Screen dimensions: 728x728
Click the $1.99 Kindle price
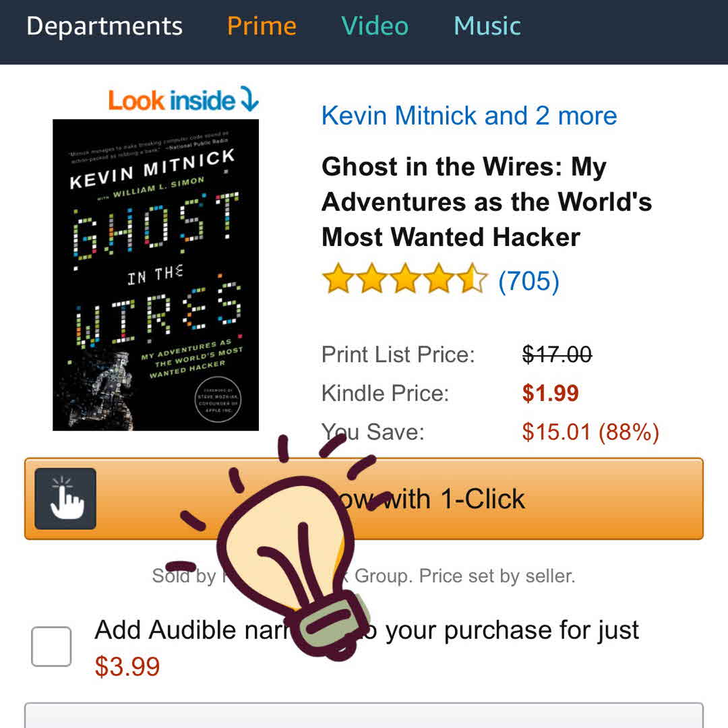point(550,393)
